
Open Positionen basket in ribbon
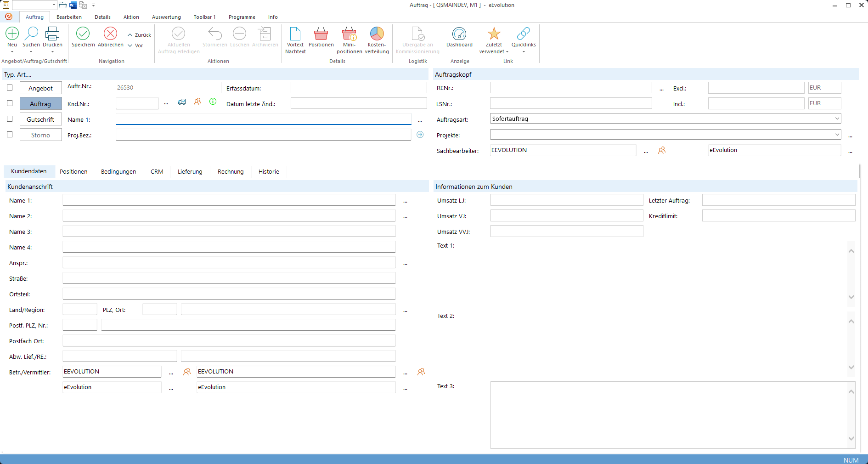pos(321,37)
